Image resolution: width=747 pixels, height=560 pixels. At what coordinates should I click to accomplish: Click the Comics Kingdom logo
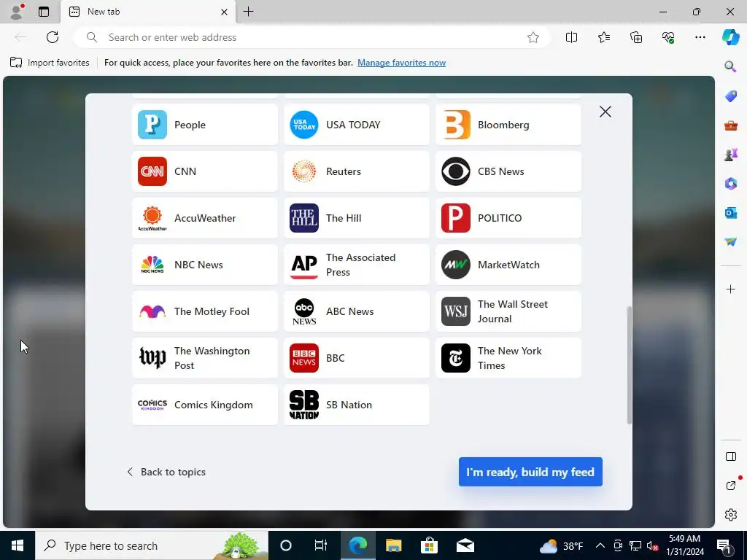pyautogui.click(x=152, y=405)
